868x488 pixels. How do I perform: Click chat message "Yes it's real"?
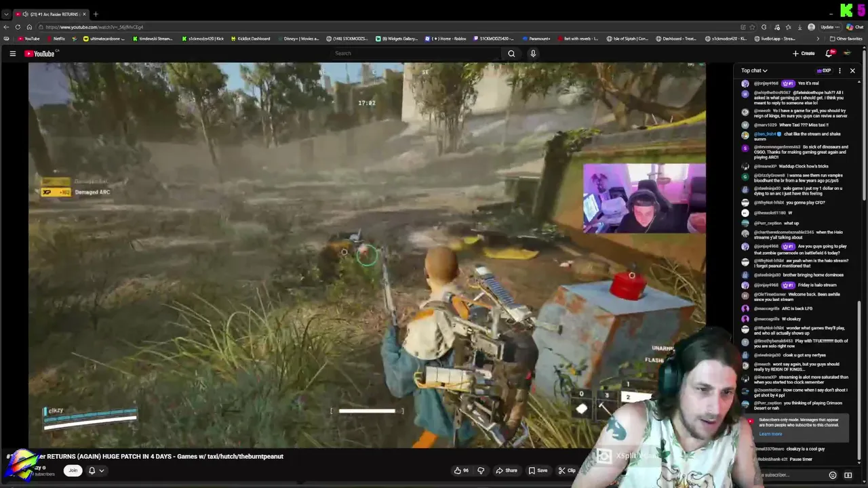tap(808, 83)
